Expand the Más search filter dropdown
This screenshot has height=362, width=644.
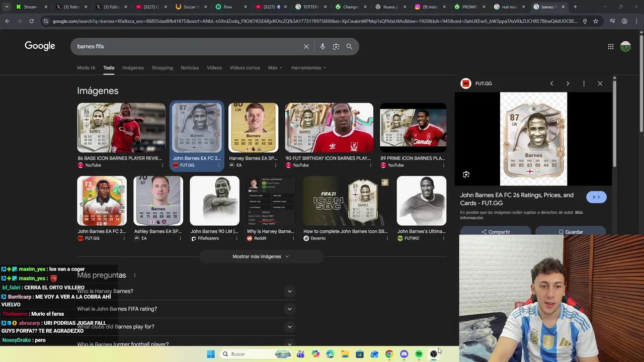pos(275,68)
